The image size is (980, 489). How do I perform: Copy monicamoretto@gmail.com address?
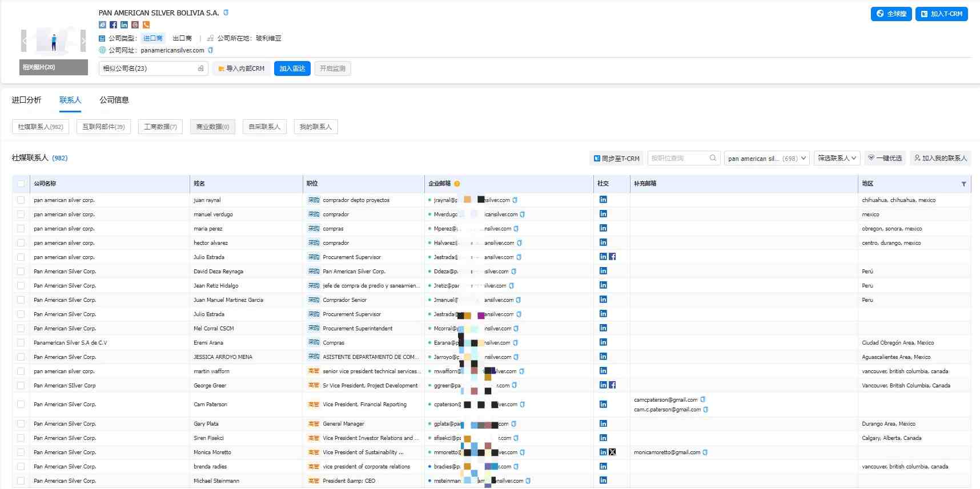[705, 452]
